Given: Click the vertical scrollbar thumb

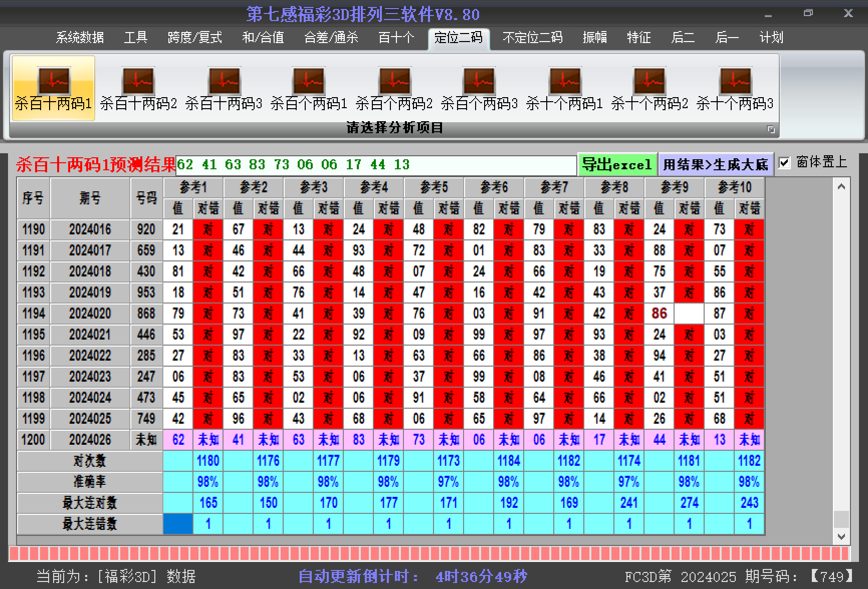Looking at the screenshot, I should tap(841, 519).
